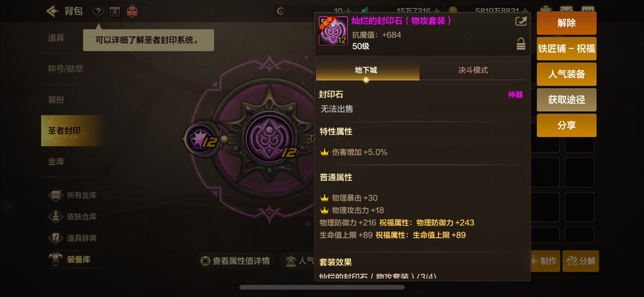This screenshot has width=644, height=297.
Task: Select the center purple seal stone
Action: [x=269, y=139]
